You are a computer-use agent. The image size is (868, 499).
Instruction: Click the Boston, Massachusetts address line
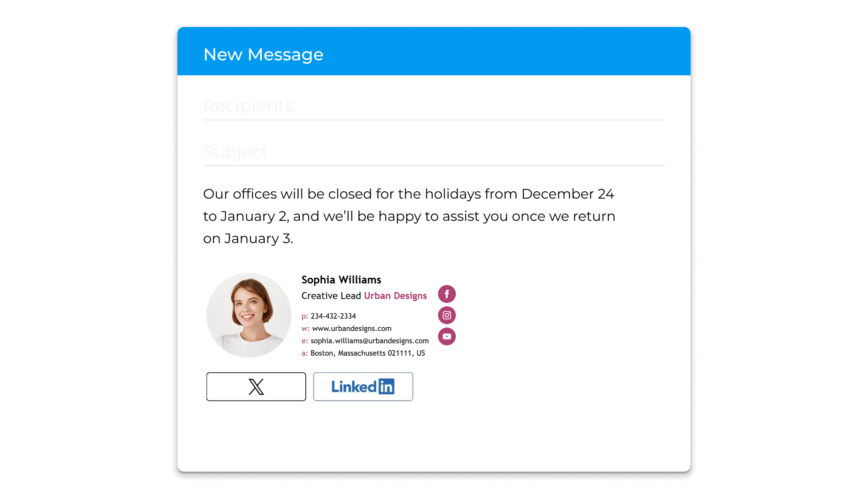368,353
